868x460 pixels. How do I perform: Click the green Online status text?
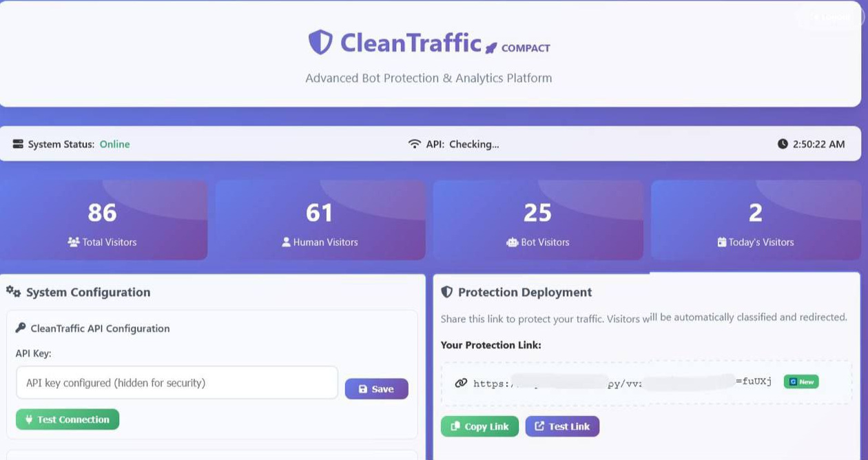tap(114, 144)
